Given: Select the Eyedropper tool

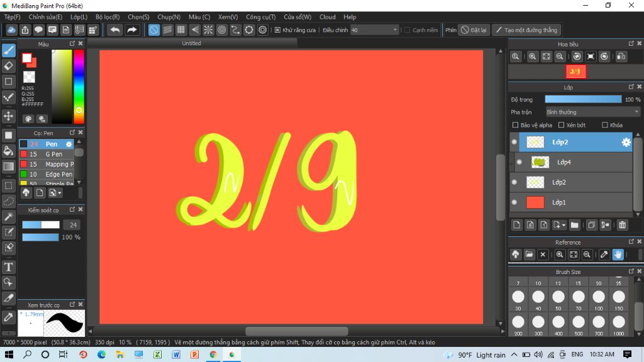Looking at the screenshot, I should click(x=9, y=317).
